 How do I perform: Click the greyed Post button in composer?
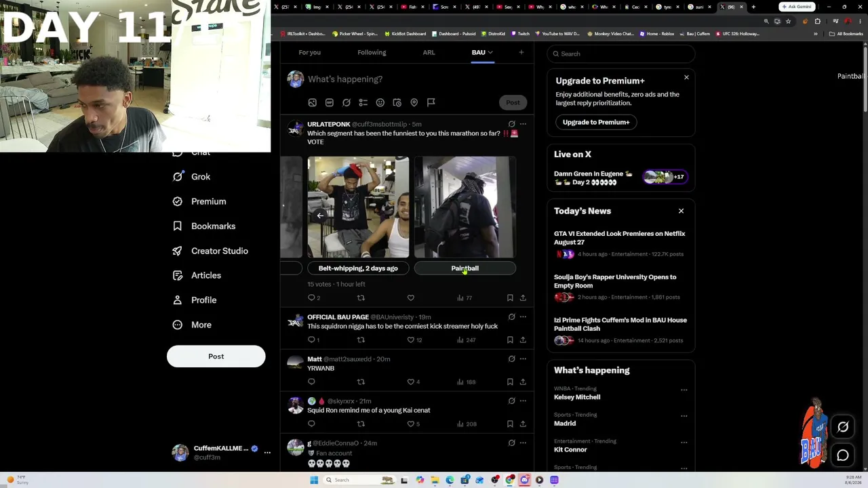(x=513, y=102)
